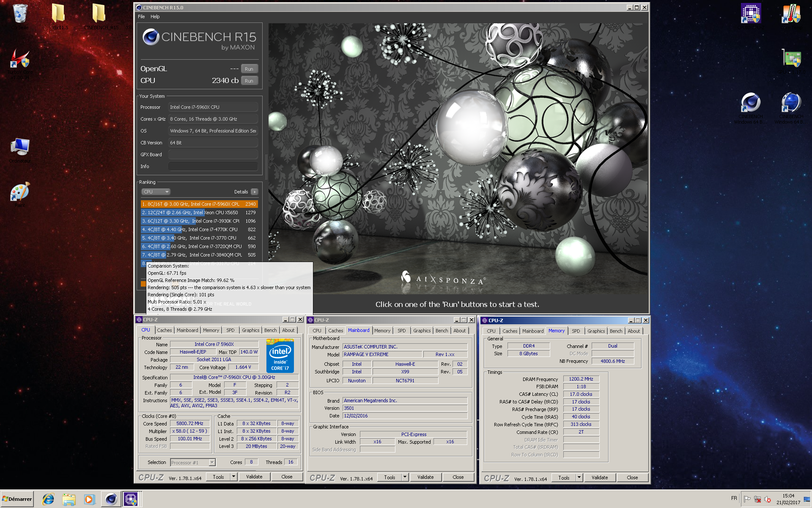Select ranking row 'Intel Core i7-4770K' 822

coord(199,229)
